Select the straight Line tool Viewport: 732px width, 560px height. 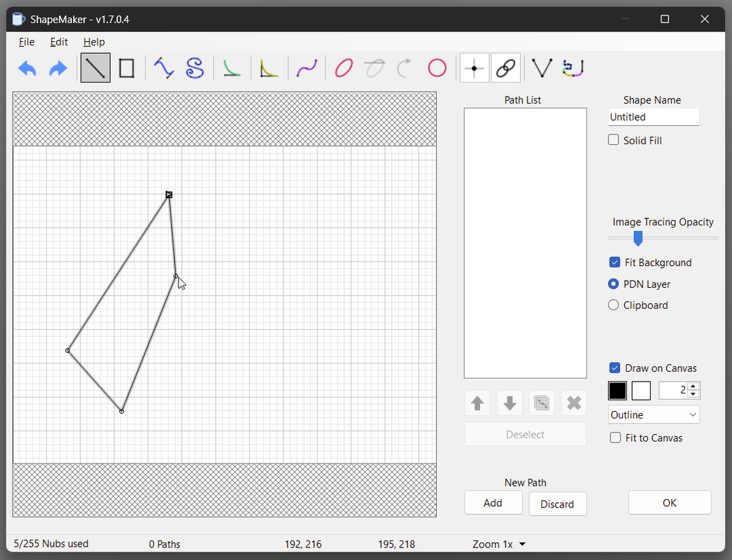click(x=95, y=68)
